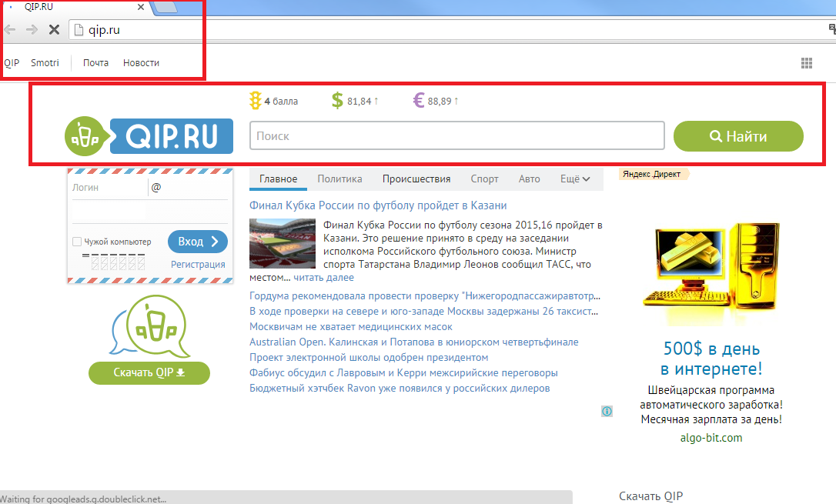Open the Гордума рекомендовала провести проверку link
The image size is (836, 504).
click(425, 295)
